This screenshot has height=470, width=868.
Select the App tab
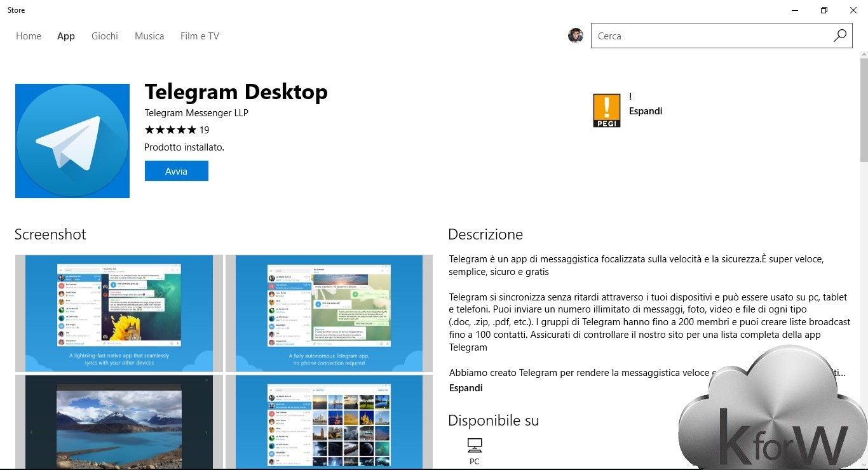click(66, 36)
